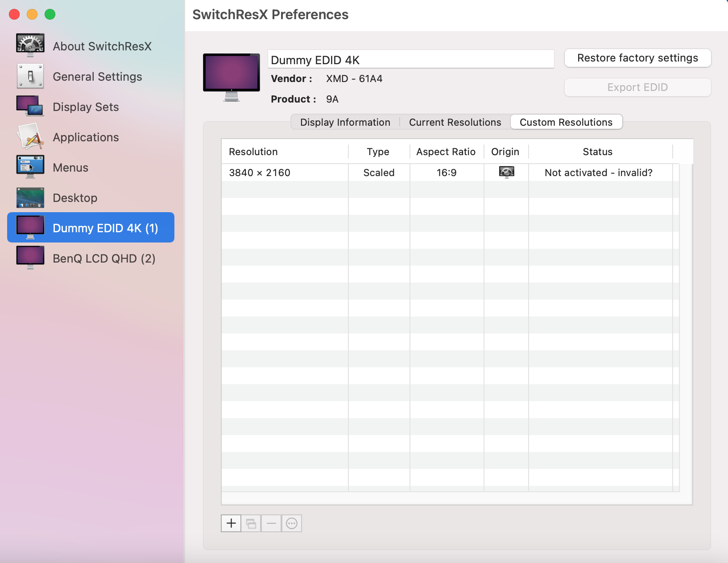Click the Dummy EDID 4K name field
This screenshot has height=563, width=728.
pos(410,60)
